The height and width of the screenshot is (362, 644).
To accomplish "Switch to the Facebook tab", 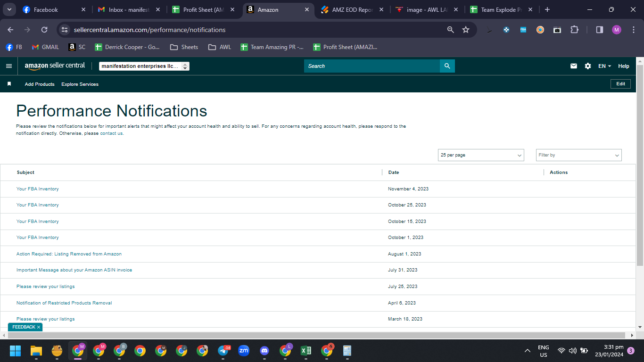I will (x=55, y=9).
